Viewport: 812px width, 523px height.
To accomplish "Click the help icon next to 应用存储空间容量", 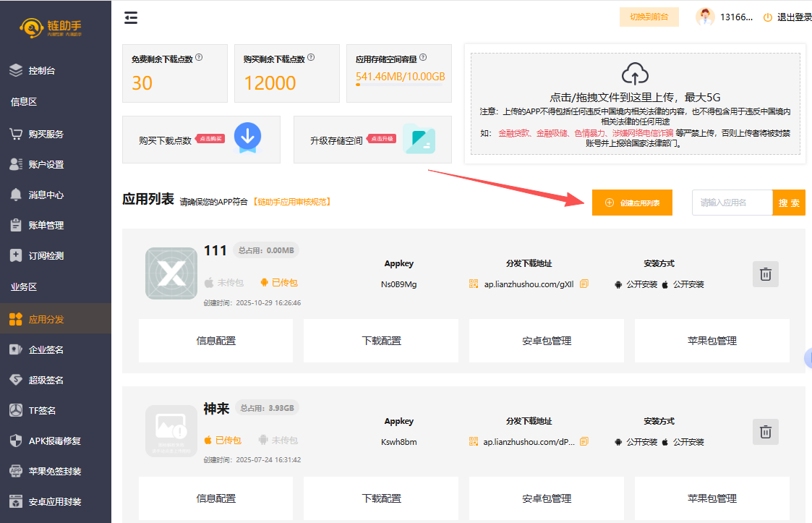I will click(x=423, y=58).
